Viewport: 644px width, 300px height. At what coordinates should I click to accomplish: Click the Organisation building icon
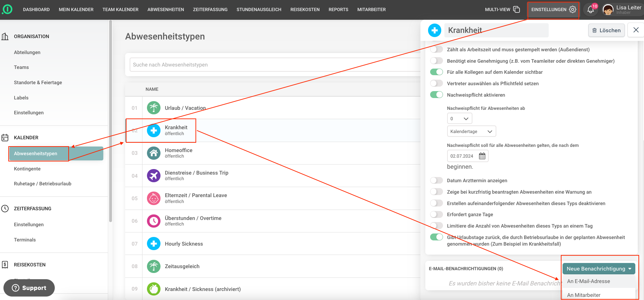pos(5,36)
